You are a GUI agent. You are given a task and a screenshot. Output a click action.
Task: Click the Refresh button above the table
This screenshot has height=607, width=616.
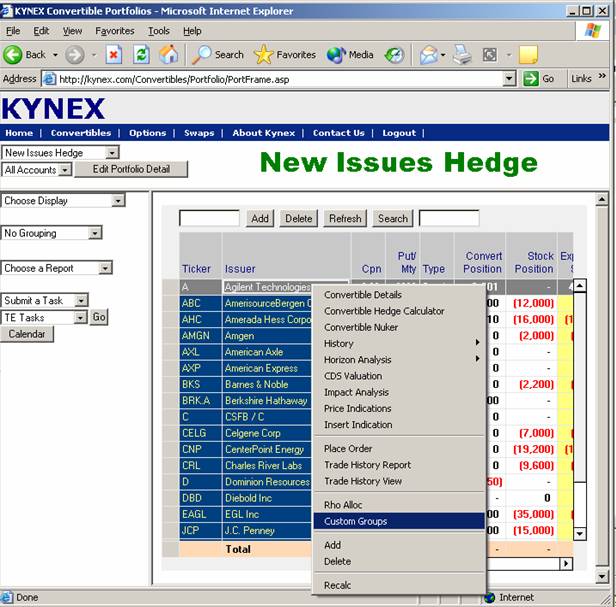345,218
